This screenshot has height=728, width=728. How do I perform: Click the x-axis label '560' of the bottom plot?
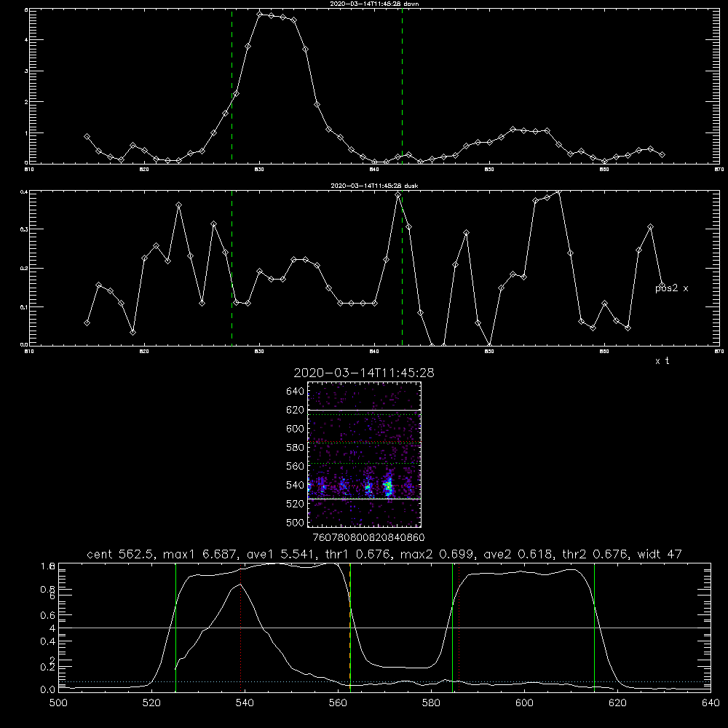pyautogui.click(x=338, y=703)
